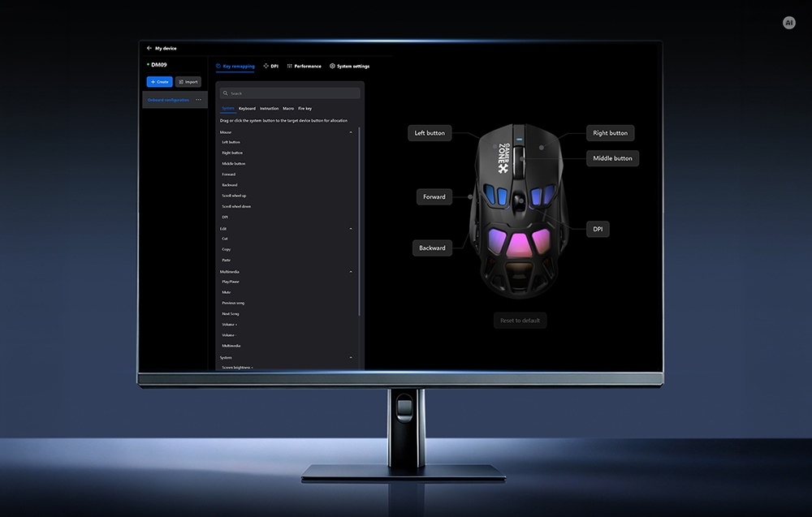Click the DPI tab crosshair icon
812x517 pixels.
click(266, 66)
